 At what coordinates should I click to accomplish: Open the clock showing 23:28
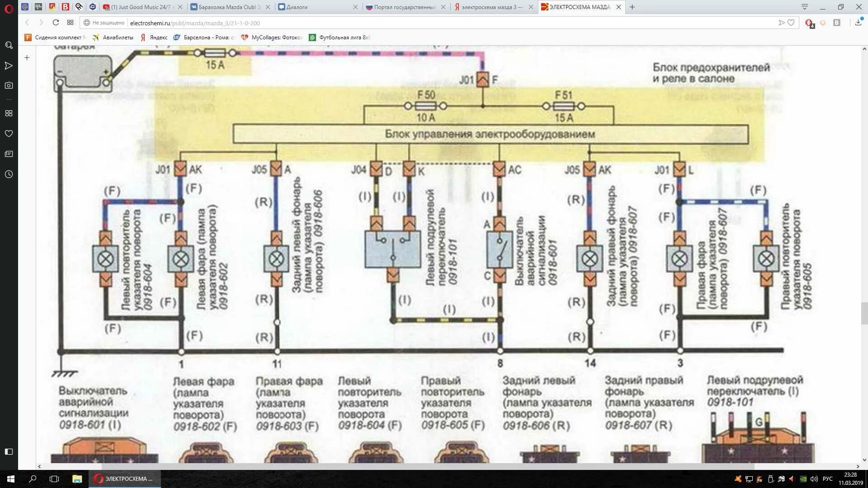(851, 479)
